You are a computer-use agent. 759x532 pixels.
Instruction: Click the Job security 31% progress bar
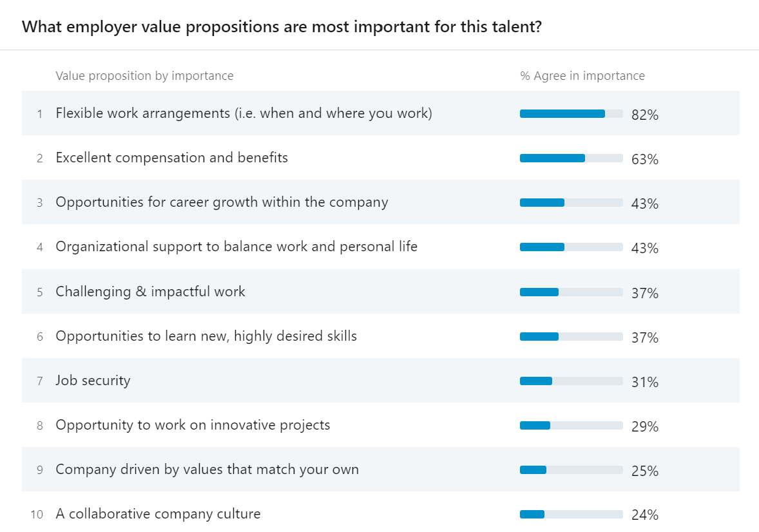coord(571,381)
